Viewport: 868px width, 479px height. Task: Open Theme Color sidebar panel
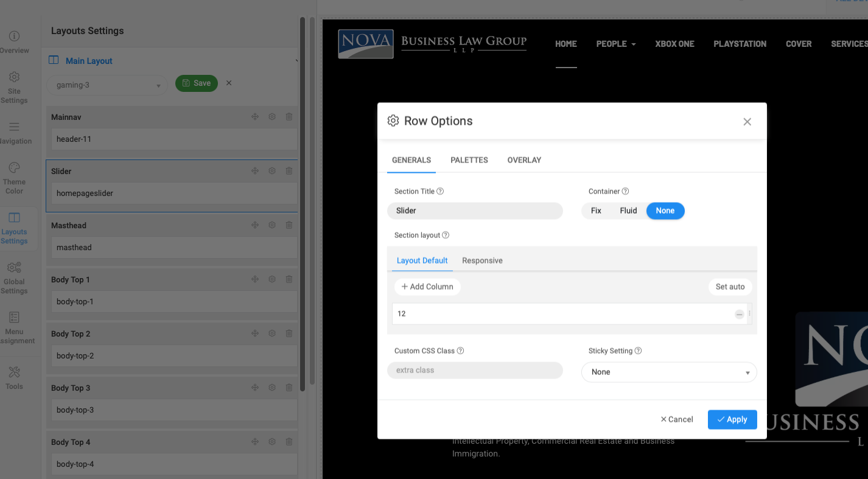[x=15, y=177]
